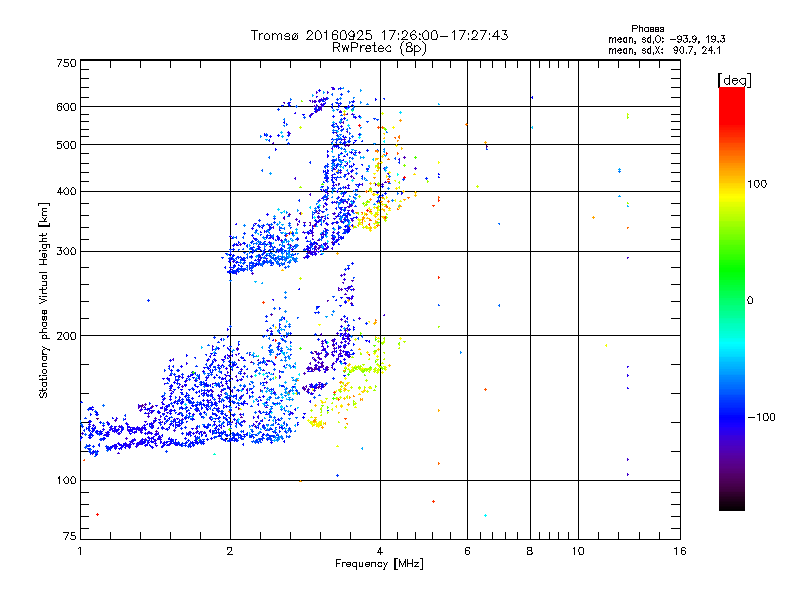The width and height of the screenshot is (800, 600).
Task: Click the y-axis '300' tick label
Action: (x=66, y=252)
